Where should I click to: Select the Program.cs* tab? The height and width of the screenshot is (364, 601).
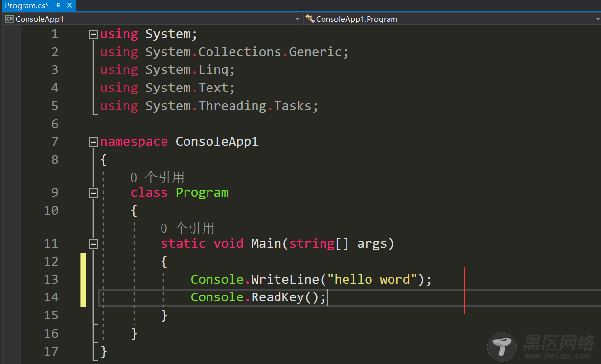pos(27,5)
